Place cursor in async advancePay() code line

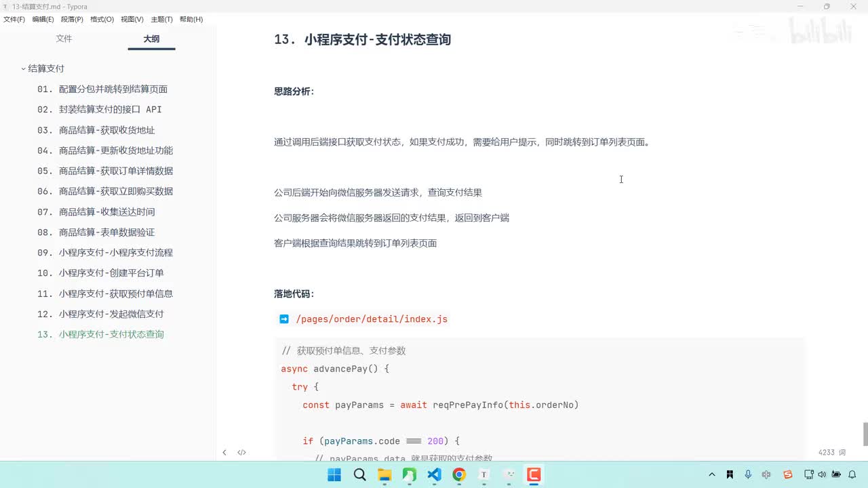click(335, 369)
